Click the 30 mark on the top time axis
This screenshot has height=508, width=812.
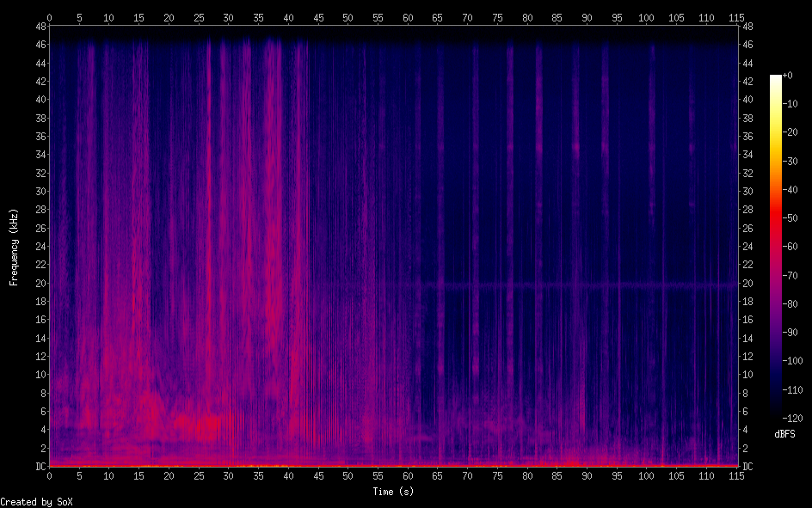pyautogui.click(x=228, y=17)
